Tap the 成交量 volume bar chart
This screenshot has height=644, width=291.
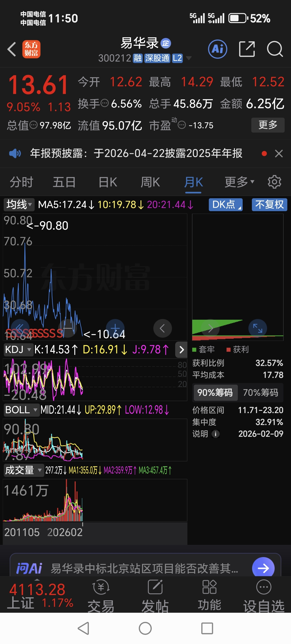click(95, 500)
